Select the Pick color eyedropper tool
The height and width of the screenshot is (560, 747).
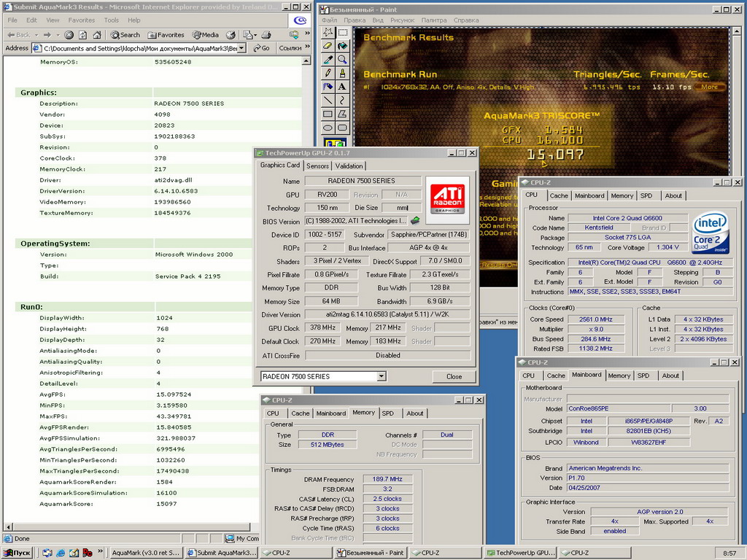[328, 60]
